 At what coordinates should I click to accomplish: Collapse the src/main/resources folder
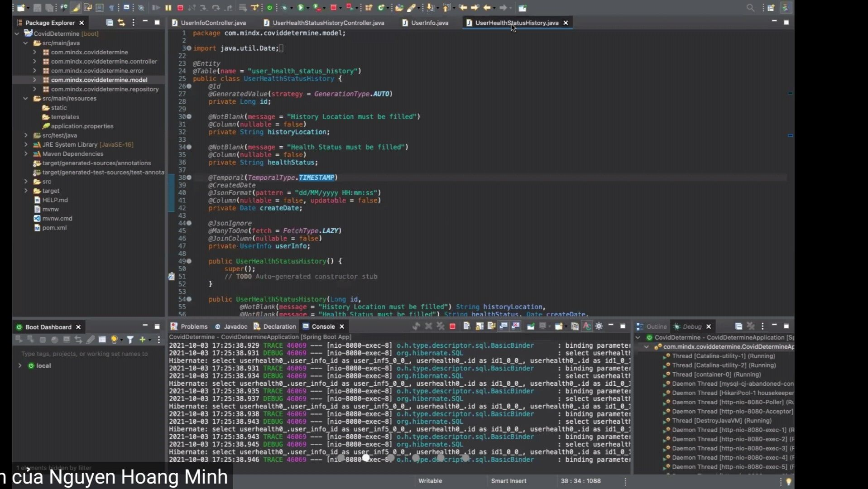tap(26, 98)
